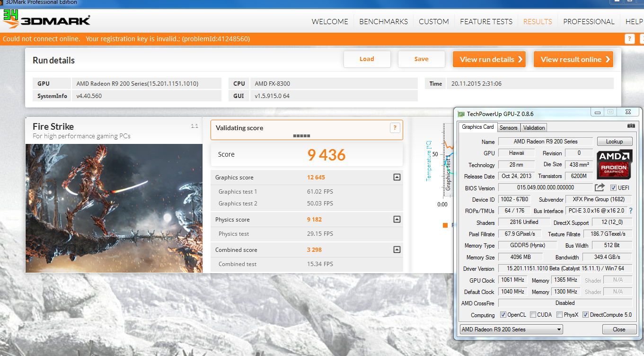This screenshot has width=644, height=356.
Task: Click the GPU Clock value 1061 MHz
Action: tap(513, 280)
